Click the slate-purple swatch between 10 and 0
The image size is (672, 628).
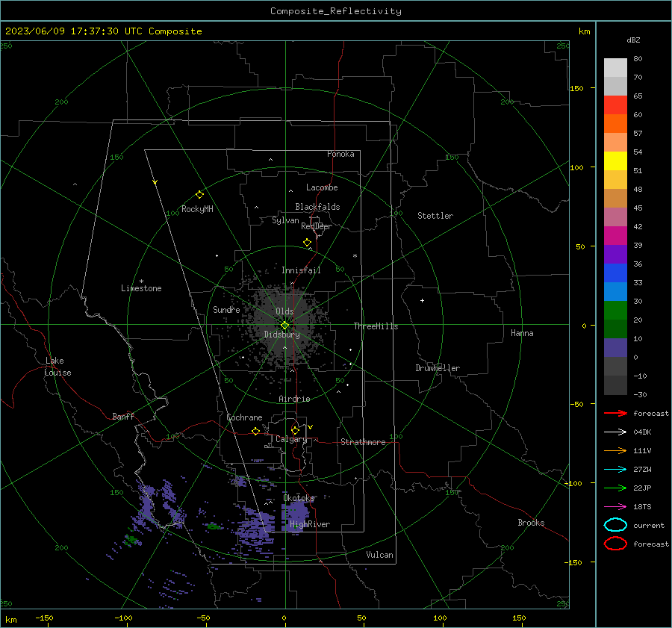(x=615, y=348)
